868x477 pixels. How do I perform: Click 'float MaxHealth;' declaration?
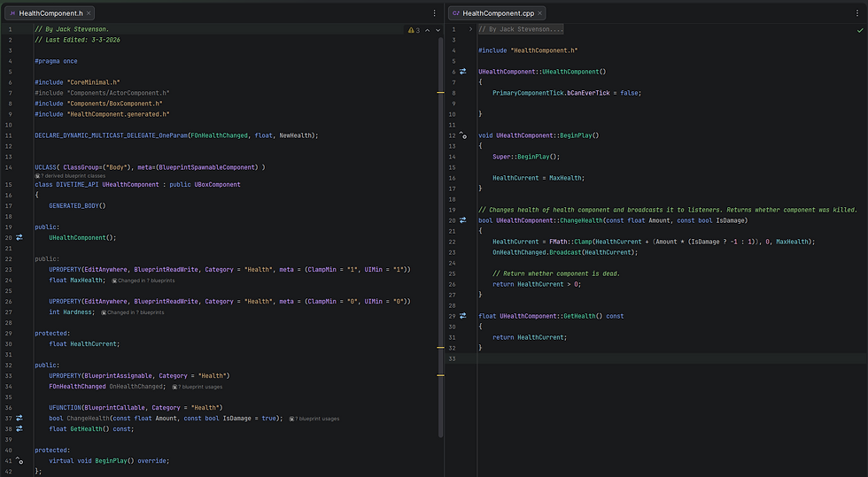pos(78,280)
